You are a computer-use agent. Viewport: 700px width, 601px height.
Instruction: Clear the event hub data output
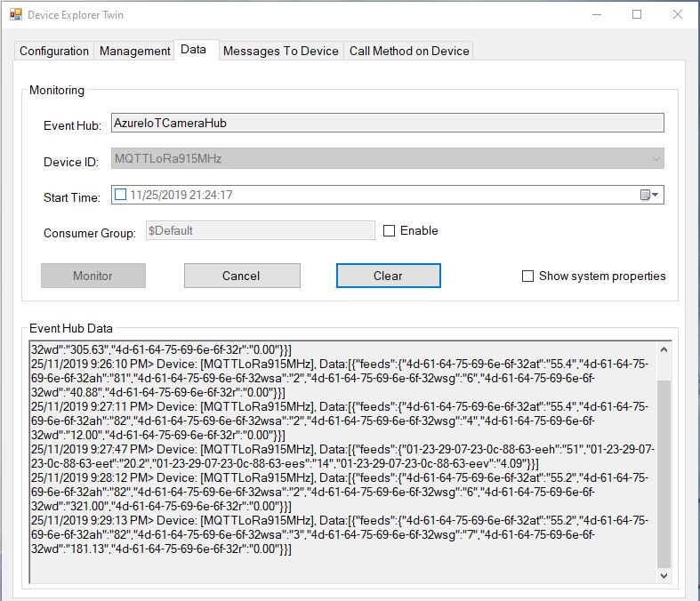(x=388, y=276)
